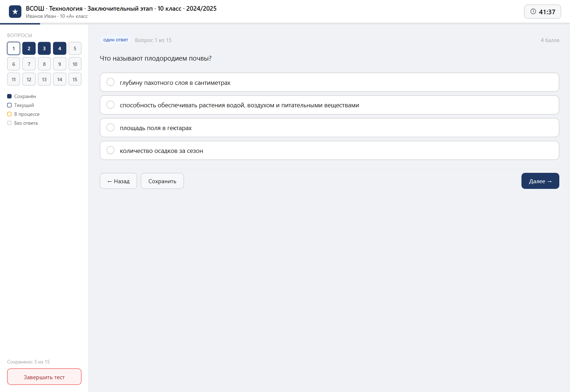Go to question 10
This screenshot has width=570, height=392.
[x=75, y=64]
